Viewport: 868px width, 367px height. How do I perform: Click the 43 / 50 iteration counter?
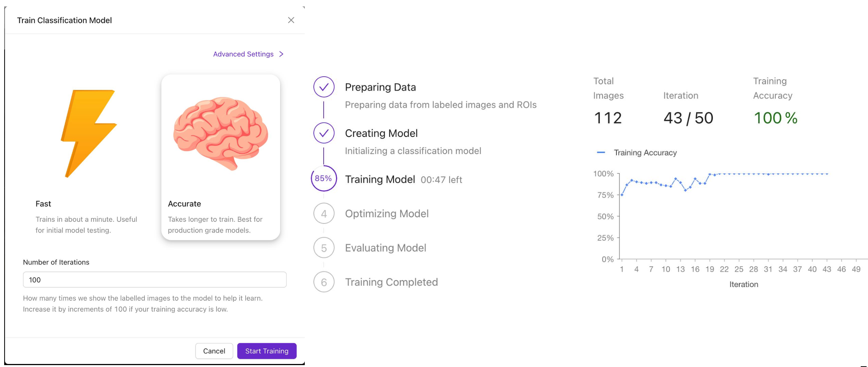click(x=688, y=118)
